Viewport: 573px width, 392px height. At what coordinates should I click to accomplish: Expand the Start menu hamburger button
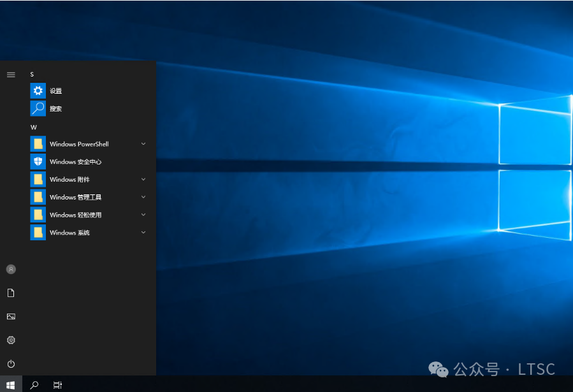pyautogui.click(x=11, y=75)
